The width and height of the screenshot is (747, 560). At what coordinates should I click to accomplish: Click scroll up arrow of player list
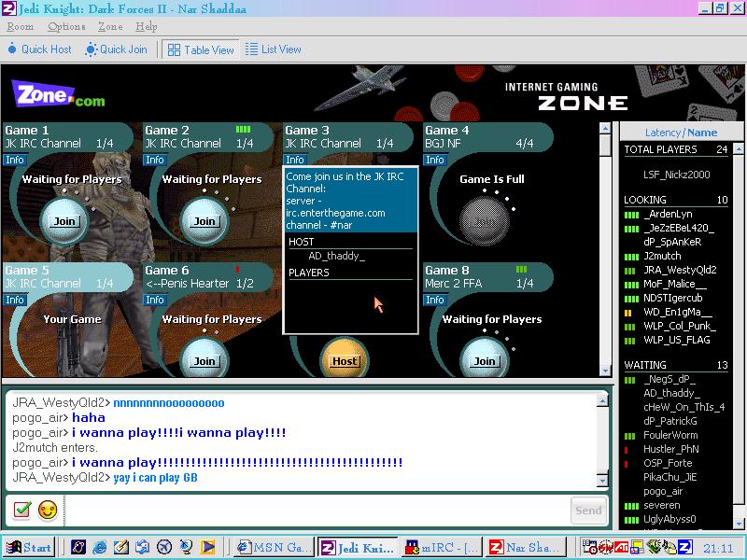[x=739, y=149]
